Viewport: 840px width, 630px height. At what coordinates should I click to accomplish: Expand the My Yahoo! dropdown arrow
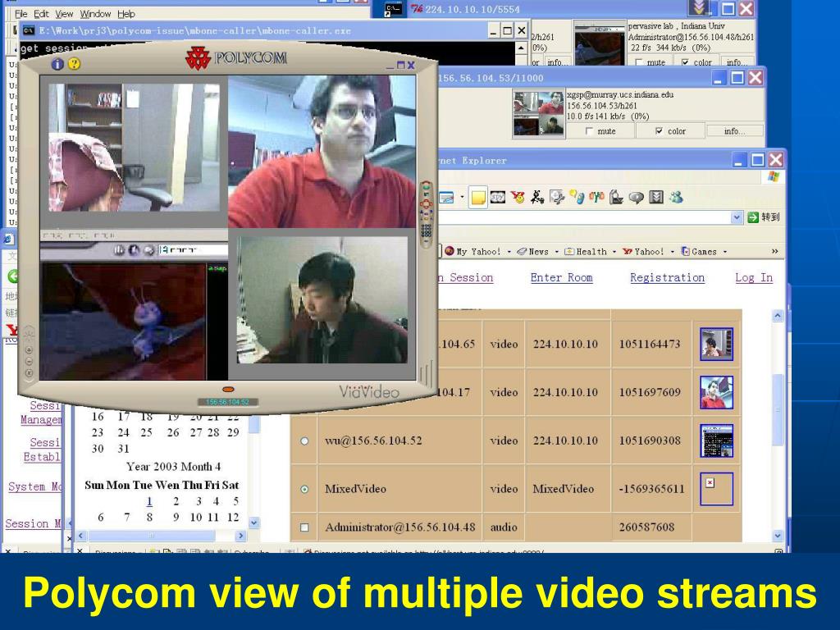coord(509,252)
